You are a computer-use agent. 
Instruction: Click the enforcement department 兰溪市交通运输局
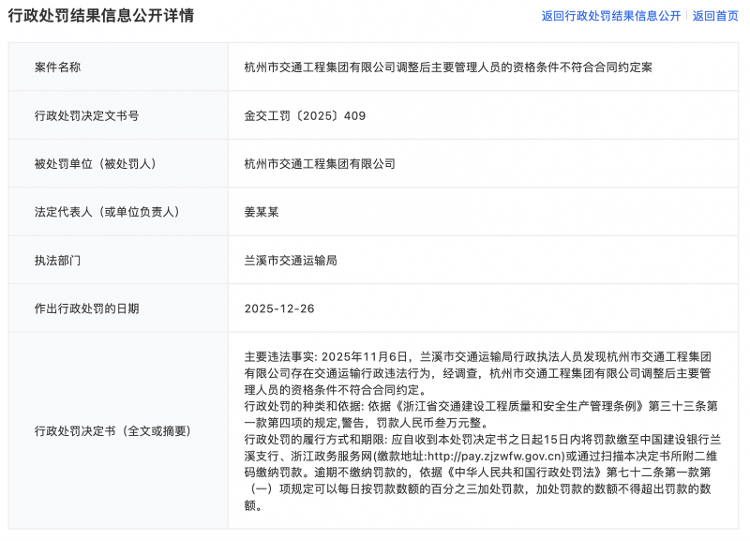pyautogui.click(x=291, y=259)
